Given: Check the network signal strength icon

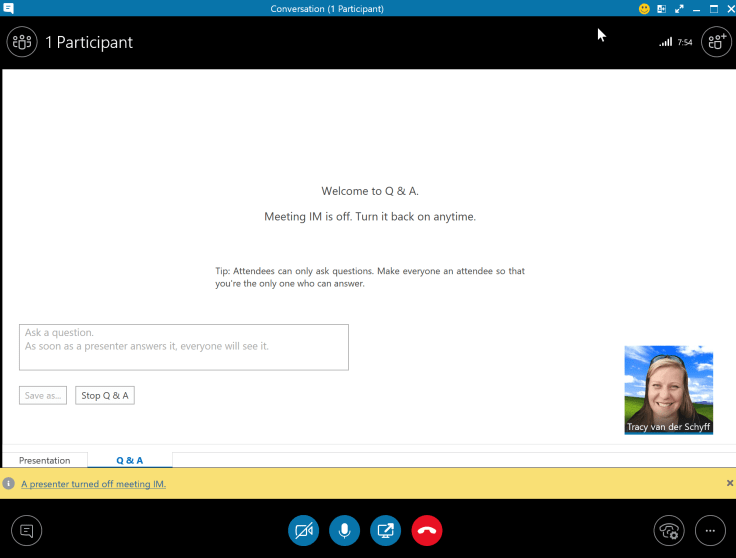Looking at the screenshot, I should [666, 43].
